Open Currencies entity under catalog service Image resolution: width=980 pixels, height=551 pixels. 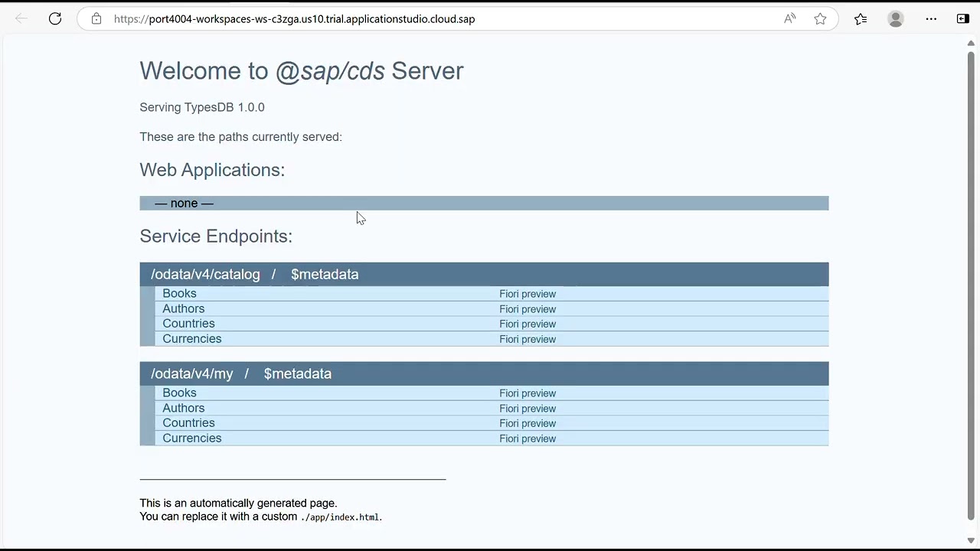pyautogui.click(x=192, y=338)
